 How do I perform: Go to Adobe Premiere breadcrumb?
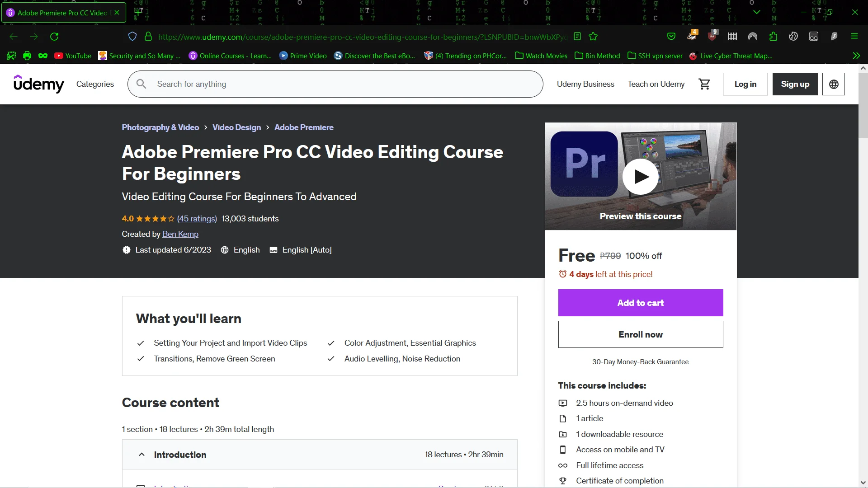tap(304, 127)
